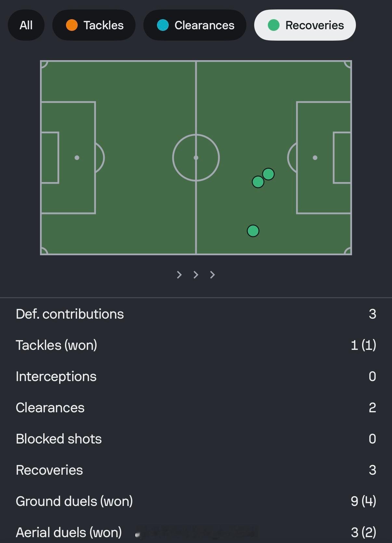The width and height of the screenshot is (392, 543).
Task: Select the recovery marker nearest the bottom touchline
Action: click(x=253, y=231)
